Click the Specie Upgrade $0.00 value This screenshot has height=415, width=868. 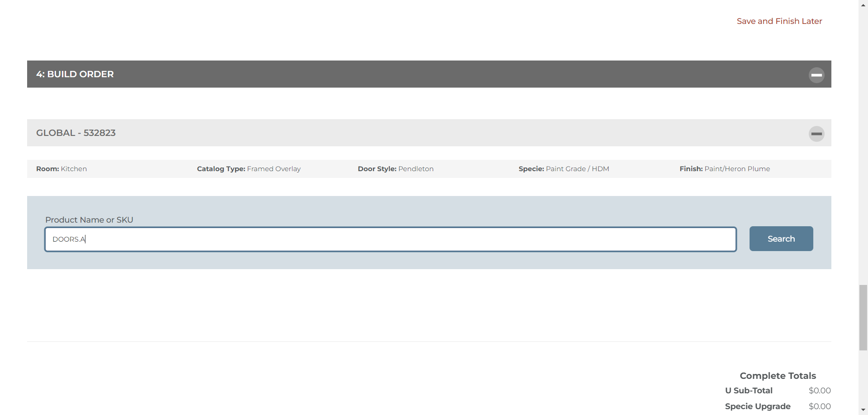click(820, 406)
